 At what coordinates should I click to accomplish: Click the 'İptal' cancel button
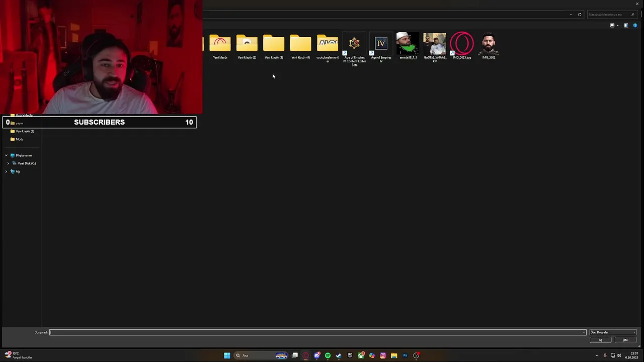pos(625,340)
